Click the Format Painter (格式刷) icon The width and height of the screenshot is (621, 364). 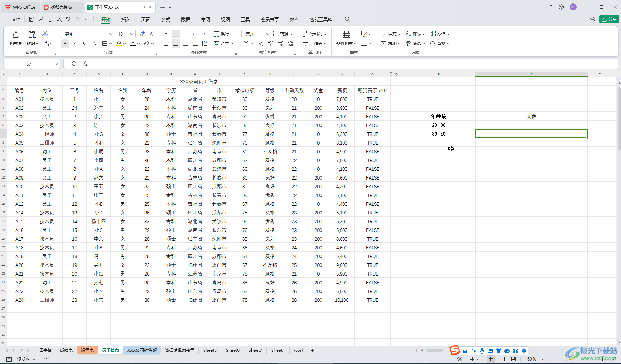click(16, 35)
